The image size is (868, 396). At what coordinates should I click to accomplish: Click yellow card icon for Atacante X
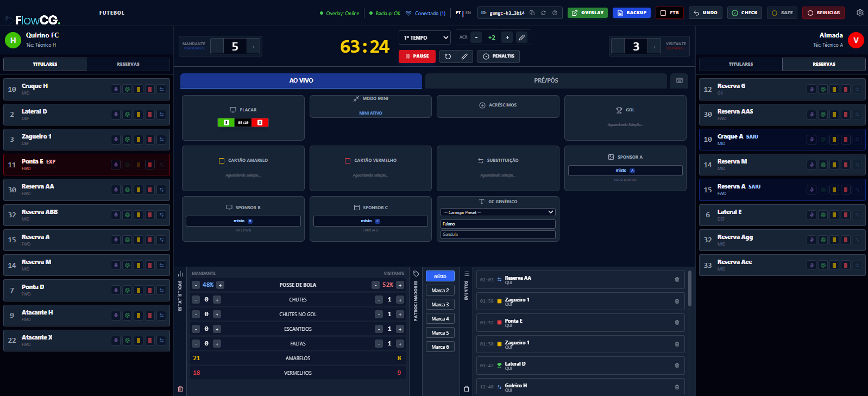[139, 341]
